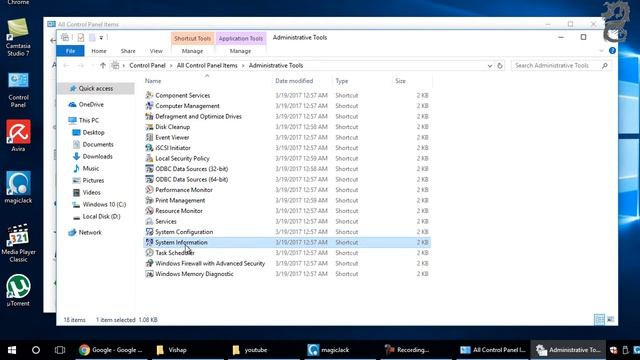Screen dimensions: 640x360
Task: Open Manage tab under Shortcut Tools
Action: pos(192,51)
